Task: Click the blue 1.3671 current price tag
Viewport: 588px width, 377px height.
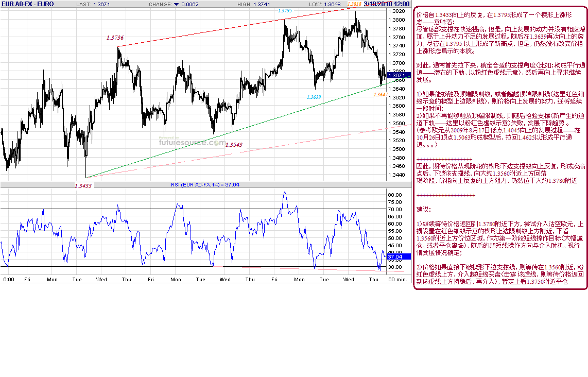Action: [x=399, y=75]
